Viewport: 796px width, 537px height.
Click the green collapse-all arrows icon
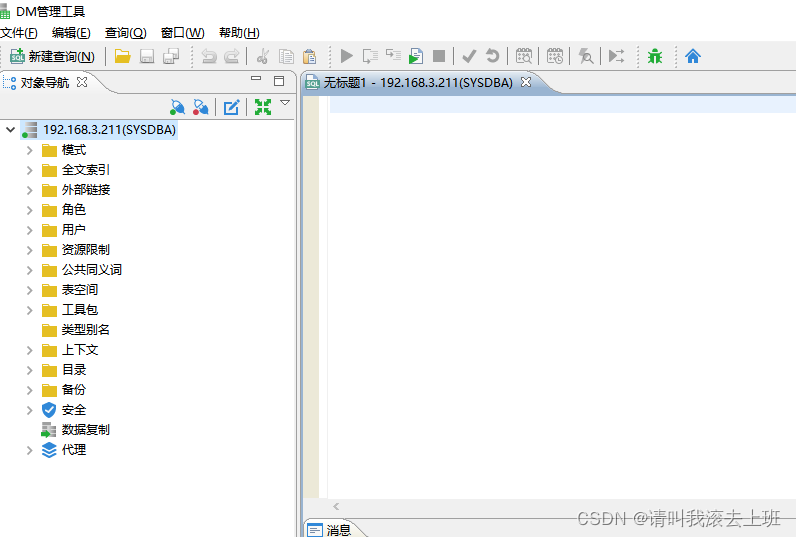pos(263,107)
